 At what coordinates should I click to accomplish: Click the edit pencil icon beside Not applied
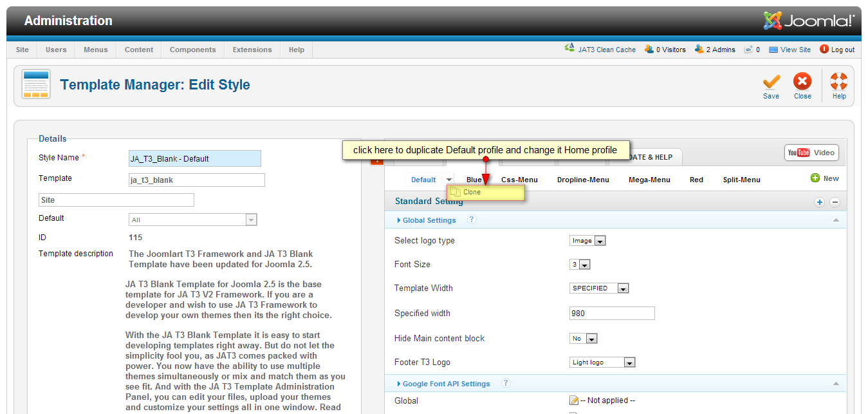tap(574, 400)
